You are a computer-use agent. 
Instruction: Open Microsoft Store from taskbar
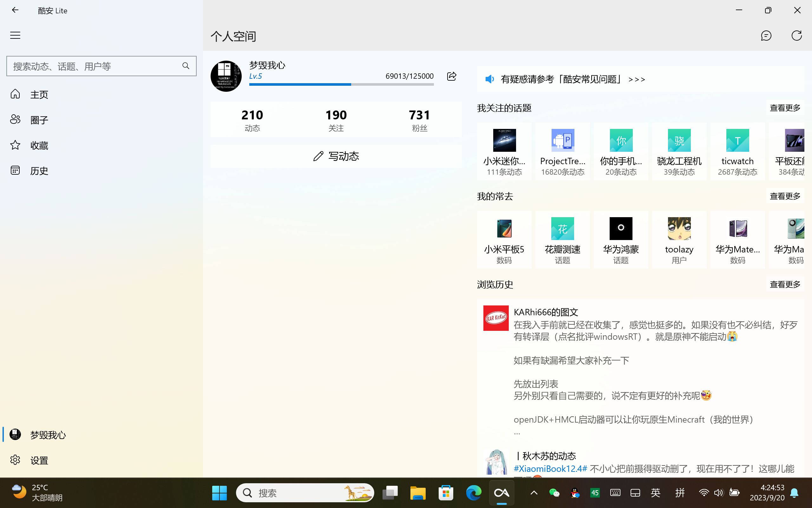[x=446, y=493]
